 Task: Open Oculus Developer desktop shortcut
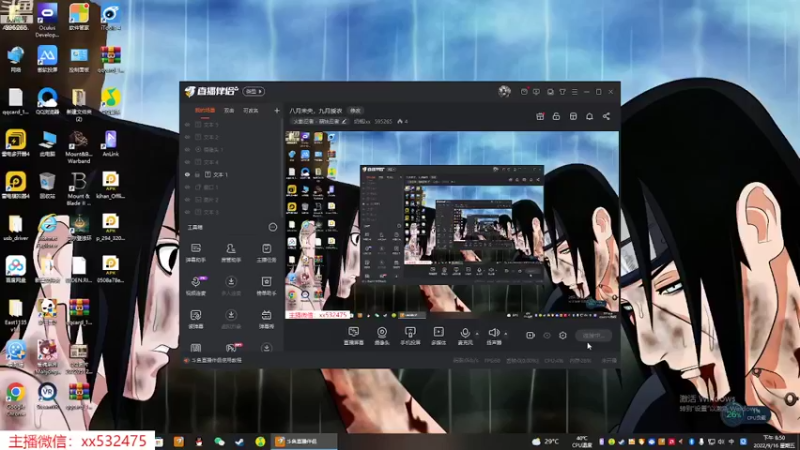coord(47,20)
